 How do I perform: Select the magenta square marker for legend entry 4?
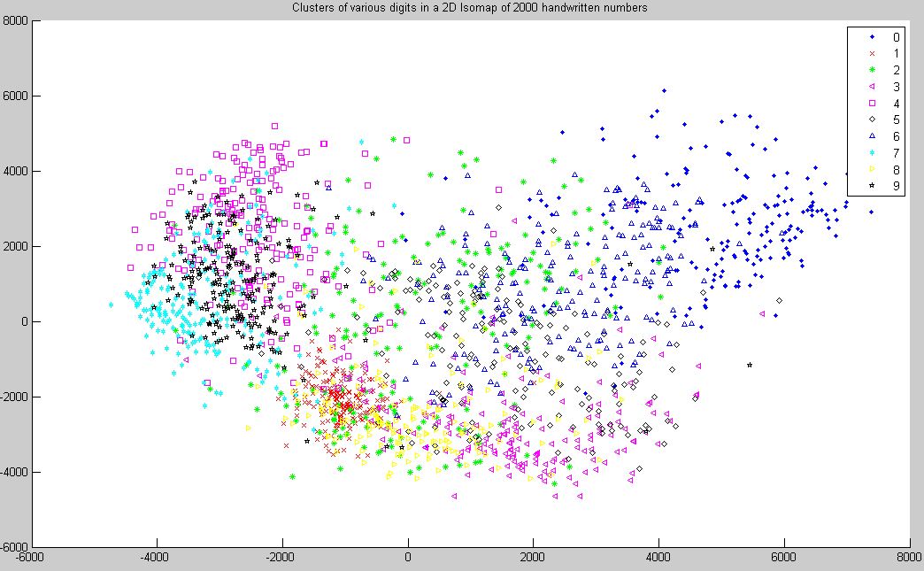tap(873, 103)
